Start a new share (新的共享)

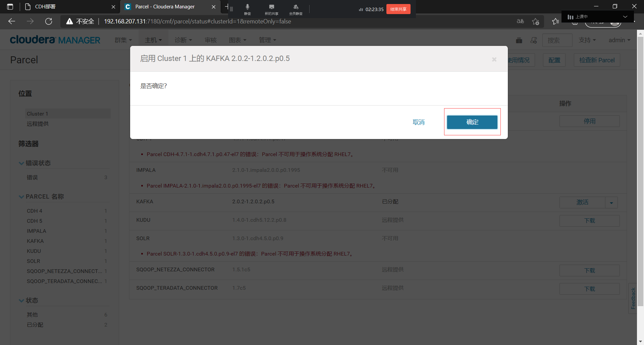tap(271, 9)
